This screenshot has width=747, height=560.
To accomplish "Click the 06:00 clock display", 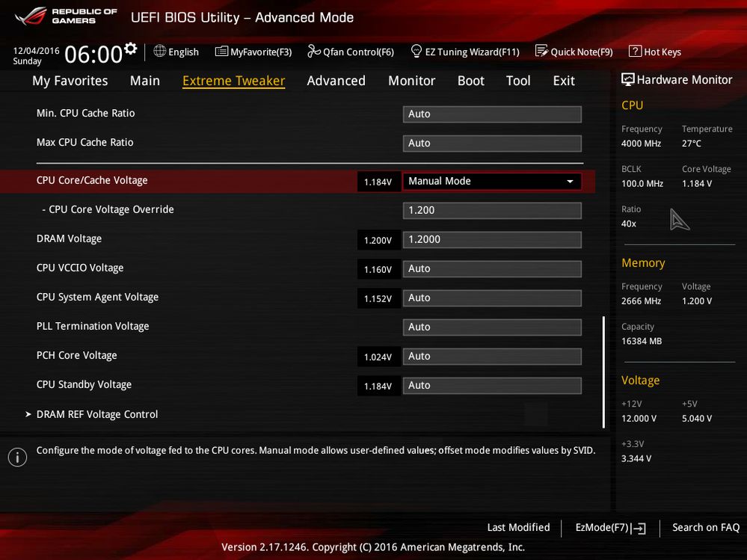I will tap(93, 55).
